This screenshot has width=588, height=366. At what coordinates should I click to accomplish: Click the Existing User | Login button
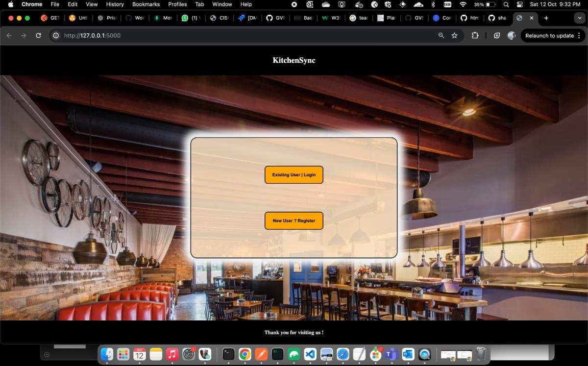(x=294, y=175)
